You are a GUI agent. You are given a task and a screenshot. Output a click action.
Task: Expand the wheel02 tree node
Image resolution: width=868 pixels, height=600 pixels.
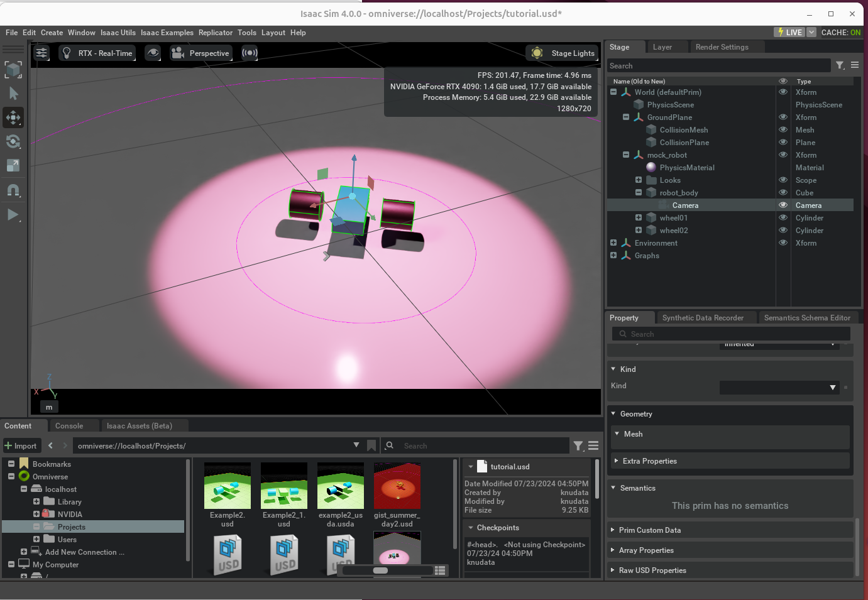pos(639,230)
